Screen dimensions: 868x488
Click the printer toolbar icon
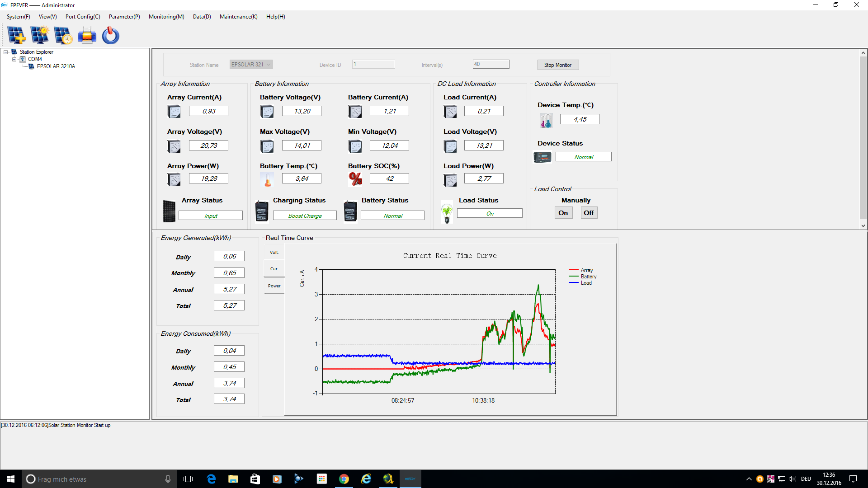(x=87, y=35)
